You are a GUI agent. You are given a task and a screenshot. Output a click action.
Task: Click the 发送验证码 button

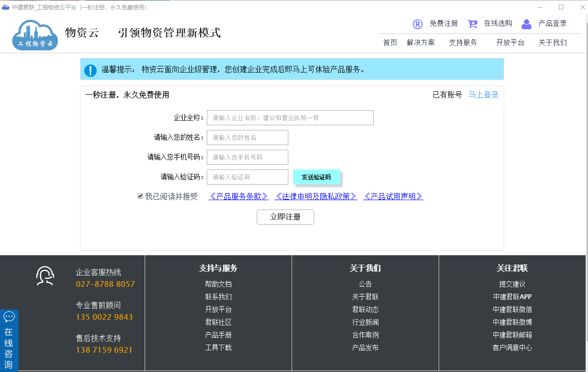pyautogui.click(x=316, y=177)
